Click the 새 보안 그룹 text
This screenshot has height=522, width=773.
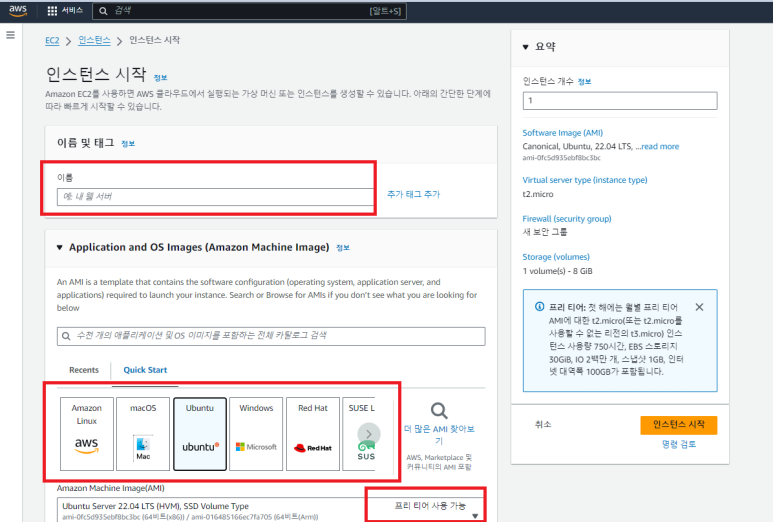pyautogui.click(x=545, y=232)
